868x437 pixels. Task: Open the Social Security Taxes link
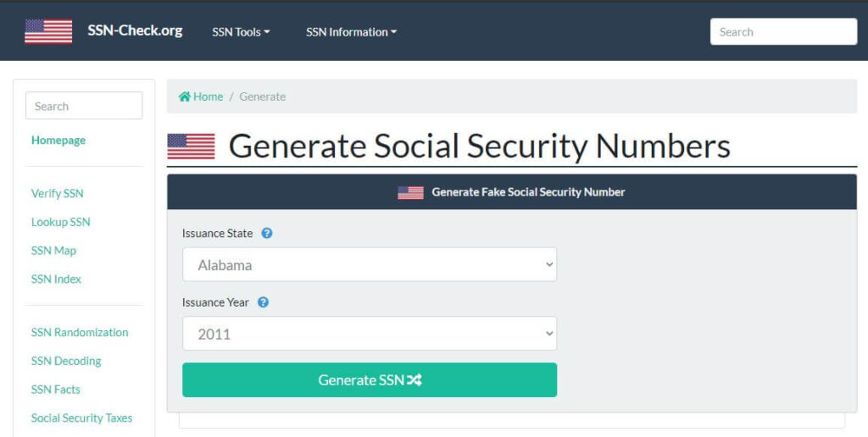click(x=81, y=418)
